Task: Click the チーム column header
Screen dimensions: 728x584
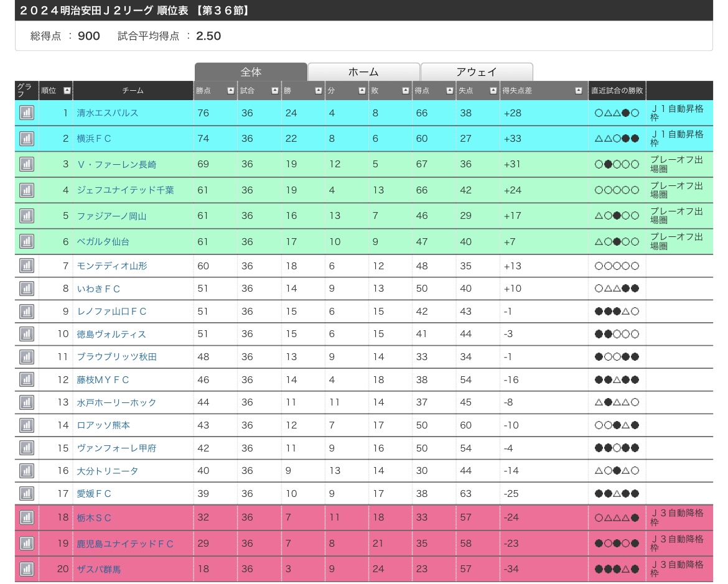Action: click(x=133, y=91)
